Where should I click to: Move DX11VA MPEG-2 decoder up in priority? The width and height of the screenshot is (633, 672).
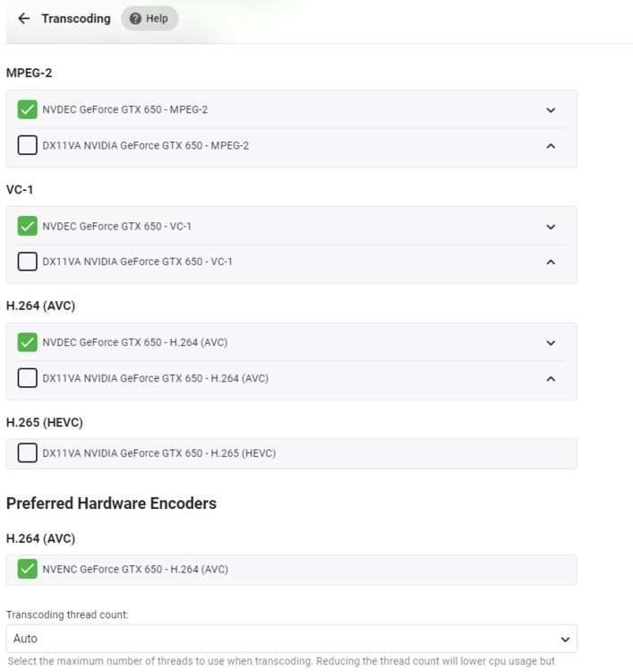(x=551, y=146)
